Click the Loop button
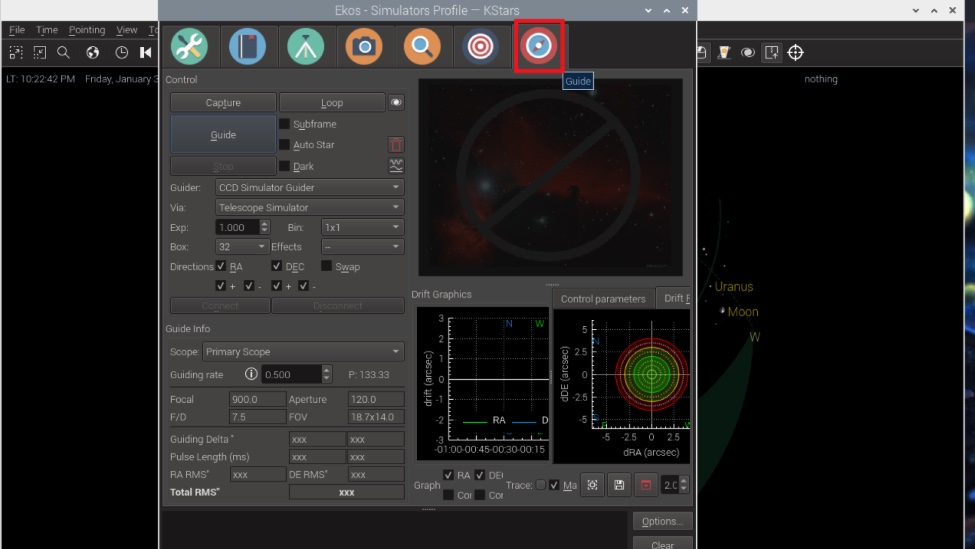Viewport: 975px width, 549px height. pos(332,103)
